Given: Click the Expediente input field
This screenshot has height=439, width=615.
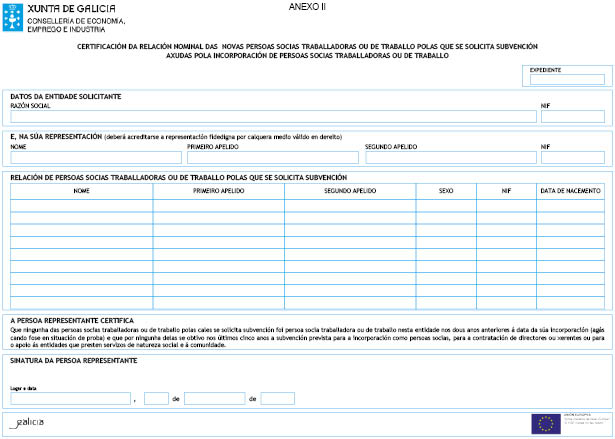Looking at the screenshot, I should (x=567, y=80).
